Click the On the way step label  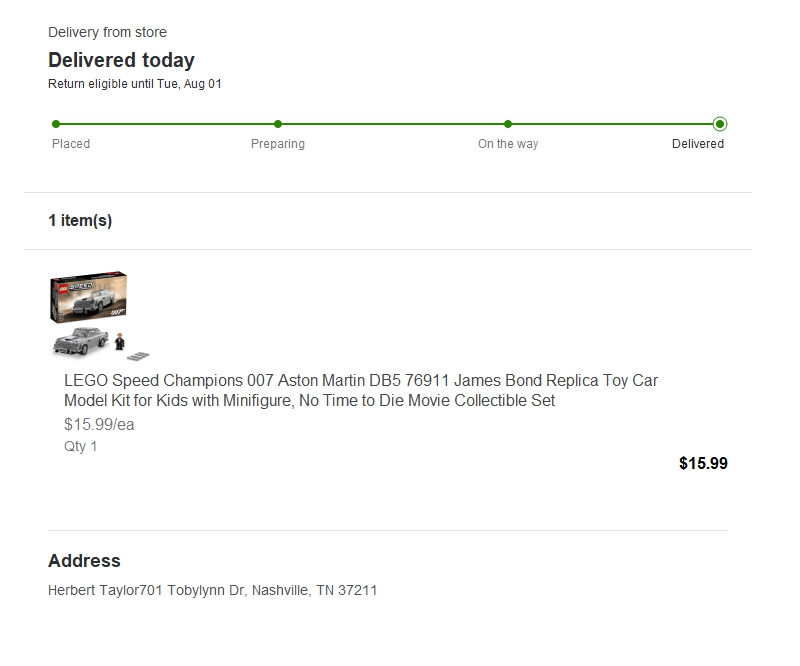pyautogui.click(x=508, y=144)
